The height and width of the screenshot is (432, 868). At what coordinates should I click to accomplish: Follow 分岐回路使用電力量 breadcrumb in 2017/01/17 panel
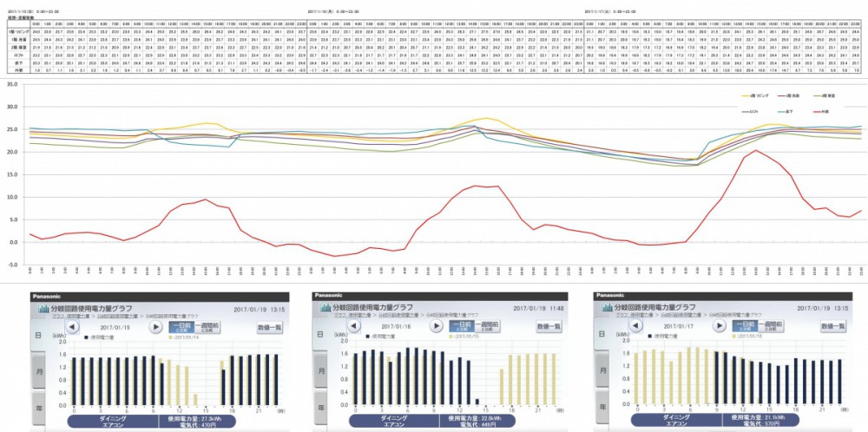point(679,315)
